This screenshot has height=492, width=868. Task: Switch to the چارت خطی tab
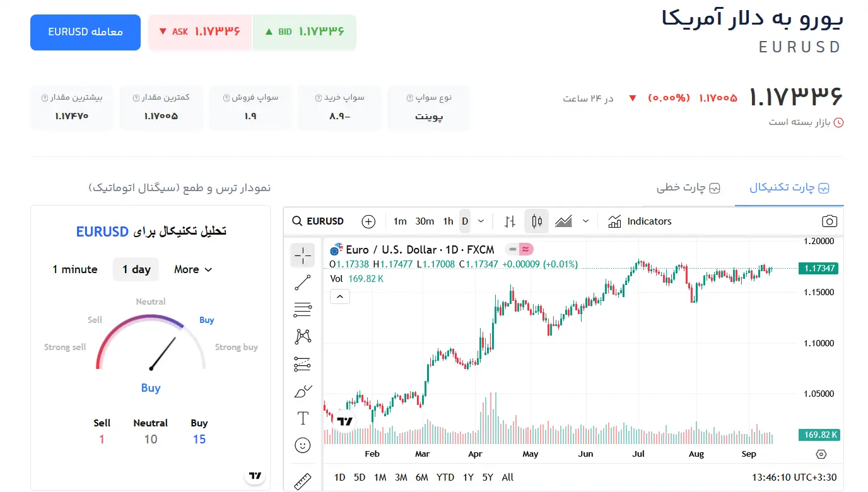(x=688, y=188)
